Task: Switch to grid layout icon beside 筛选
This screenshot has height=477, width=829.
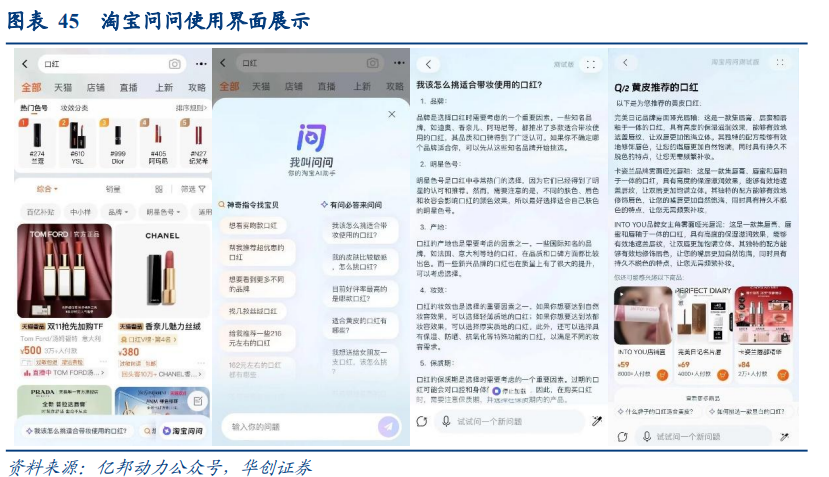Action: [x=159, y=189]
